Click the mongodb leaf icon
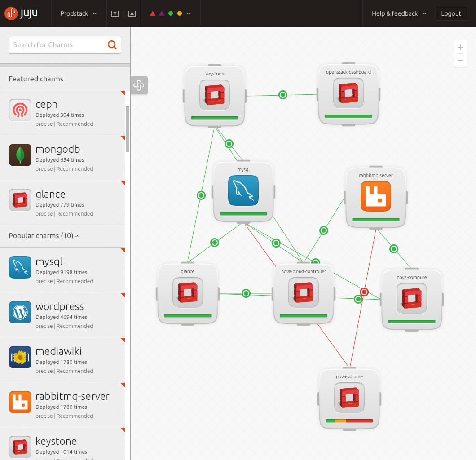This screenshot has width=476, height=460. pos(20,155)
